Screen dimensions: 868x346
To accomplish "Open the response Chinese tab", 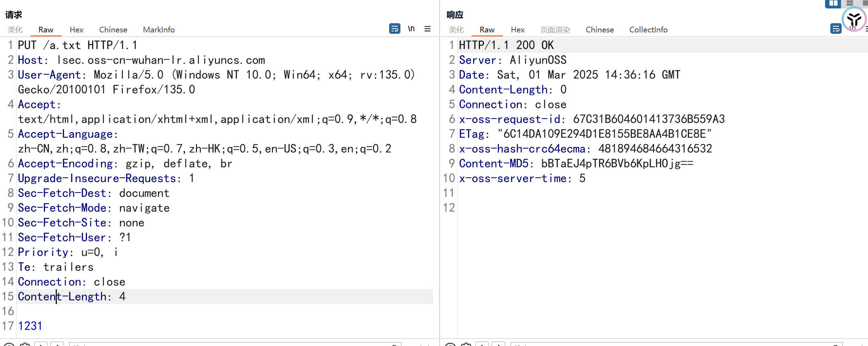I will [x=600, y=30].
